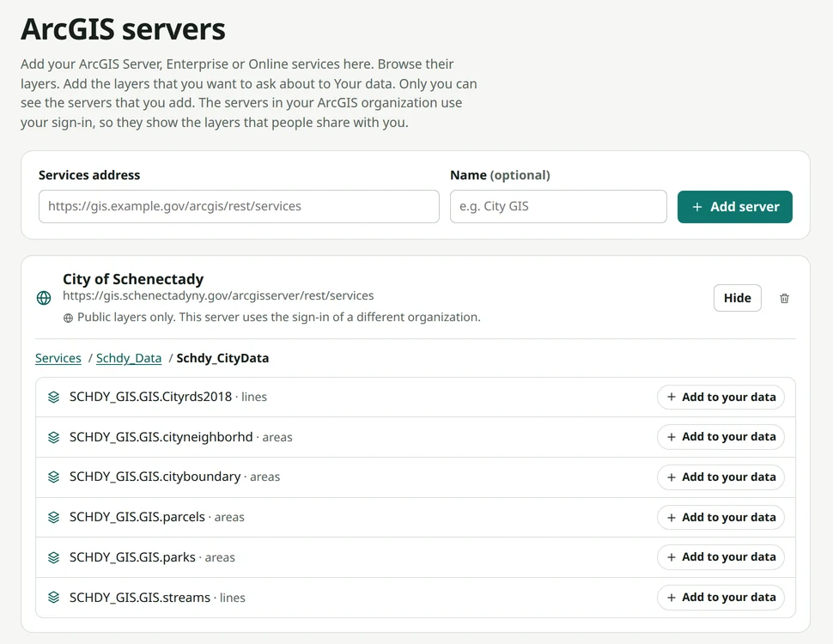Click the City of Schenectady server title
The width and height of the screenshot is (833, 644).
pyautogui.click(x=133, y=279)
